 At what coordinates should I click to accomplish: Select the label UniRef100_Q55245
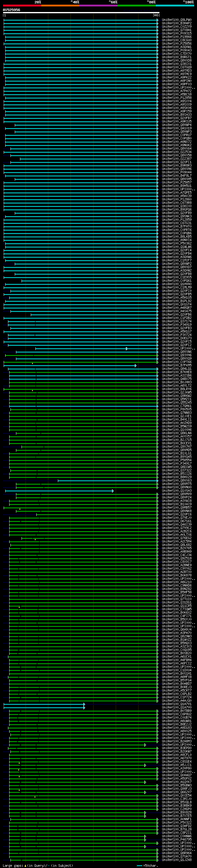tap(177, 403)
